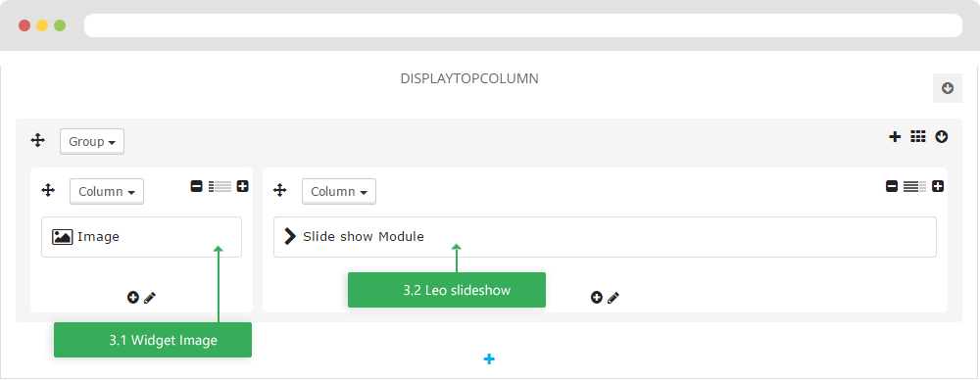Image resolution: width=980 pixels, height=381 pixels.
Task: Collapse the DISPLAYTOPCOLUMN section using the arrow button
Action: click(x=948, y=88)
